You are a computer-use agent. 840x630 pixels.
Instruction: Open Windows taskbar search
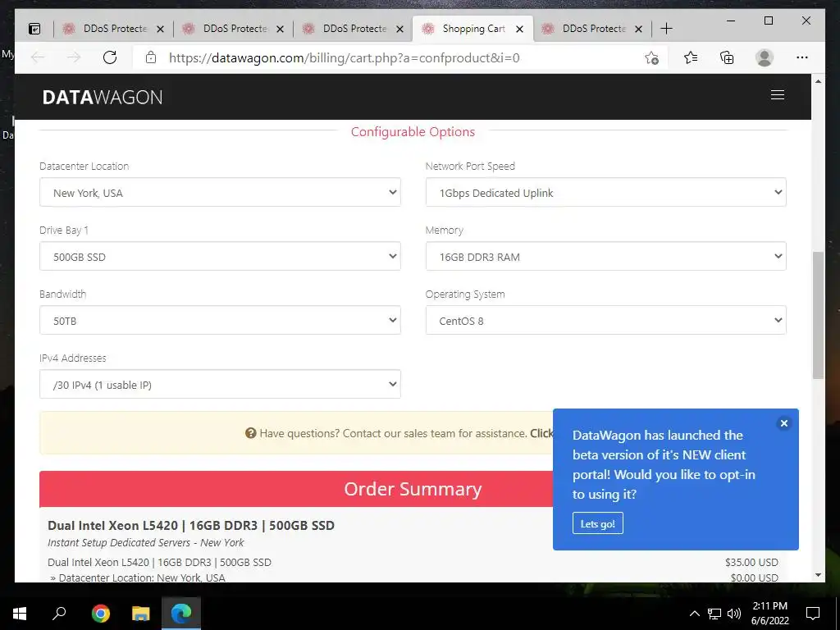(x=59, y=613)
